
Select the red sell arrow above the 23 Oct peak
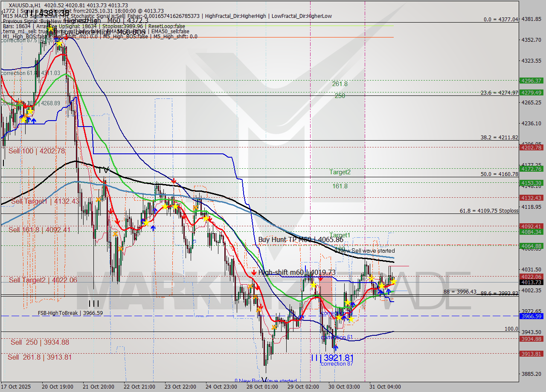click(173, 181)
